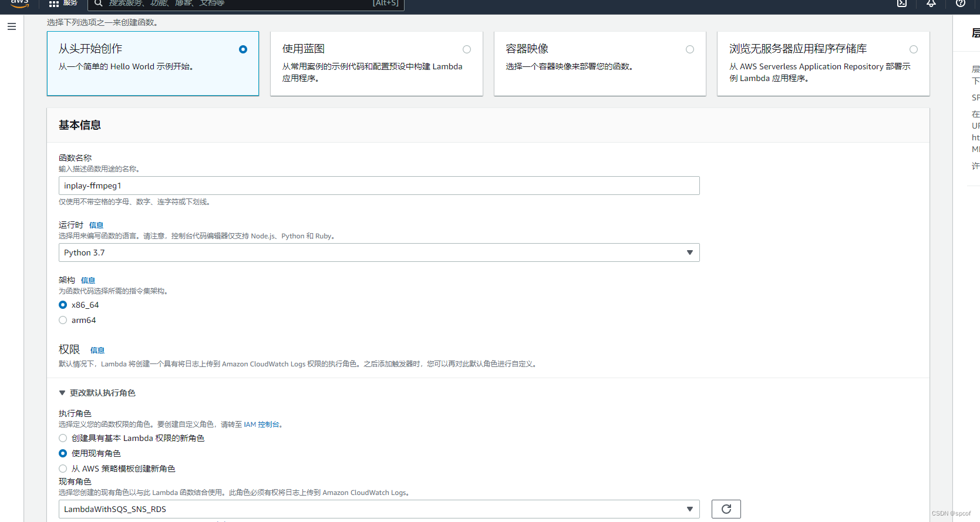
Task: Click the 服务 menu label
Action: (70, 3)
